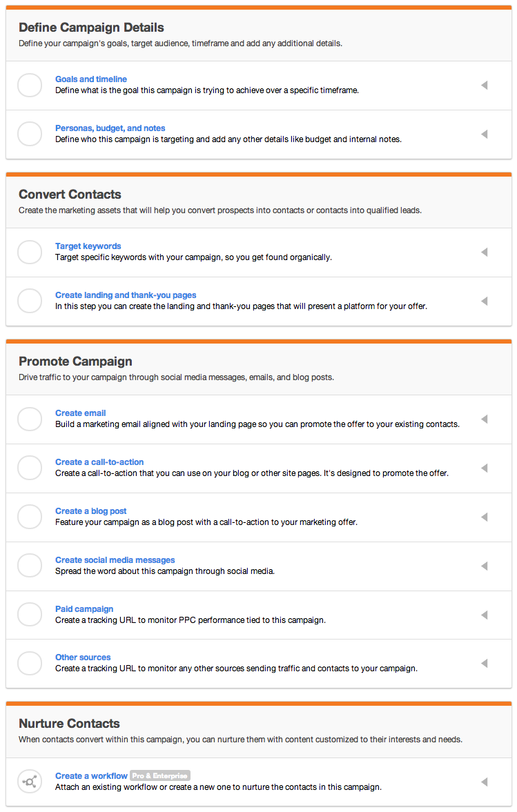Click the workflow icon beside Create a workflow

[x=30, y=782]
